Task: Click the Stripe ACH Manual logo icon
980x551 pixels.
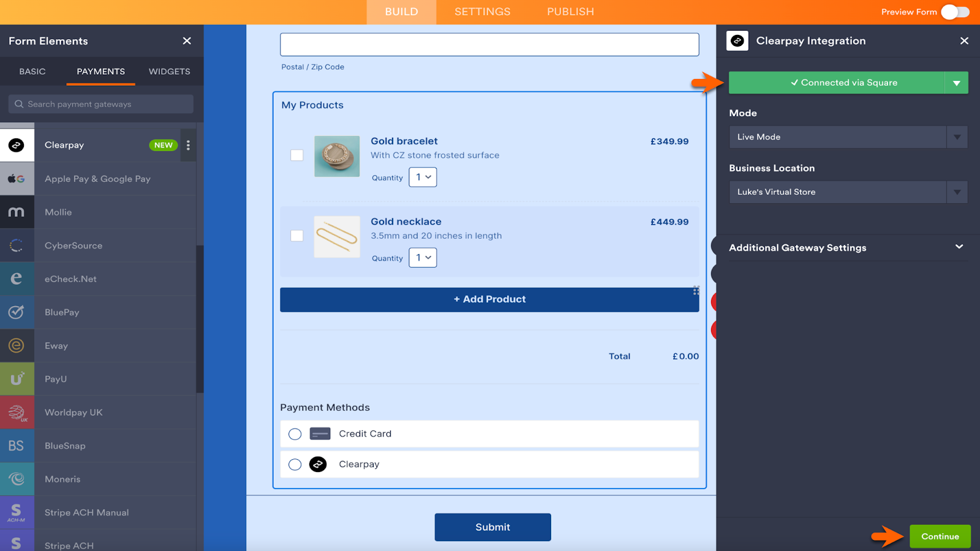Action: click(x=17, y=512)
